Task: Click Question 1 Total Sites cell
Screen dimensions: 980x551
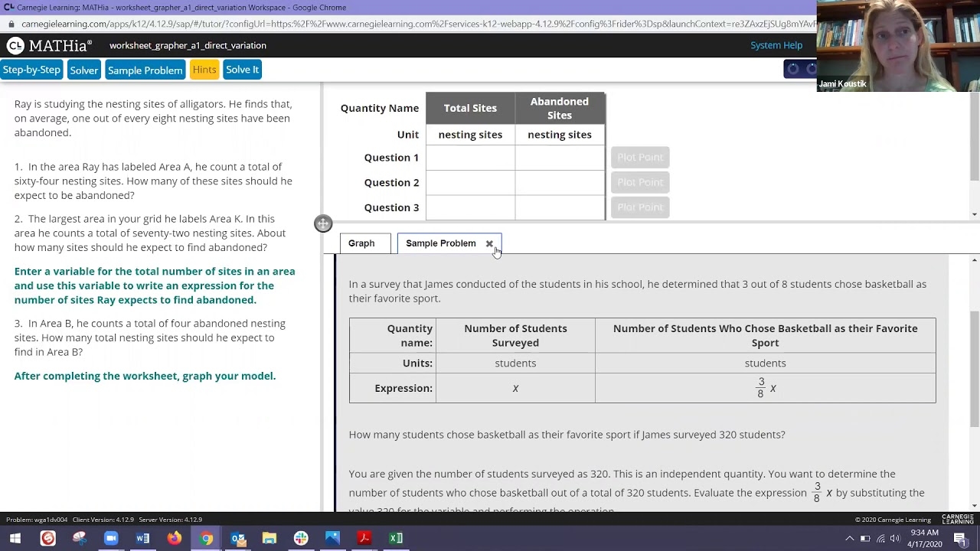Action: point(470,158)
